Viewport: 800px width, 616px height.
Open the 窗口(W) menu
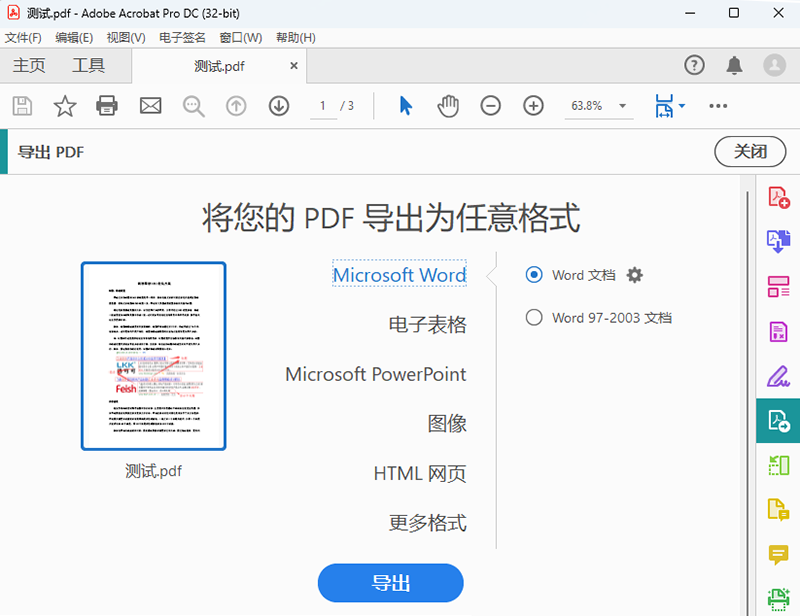pyautogui.click(x=240, y=38)
